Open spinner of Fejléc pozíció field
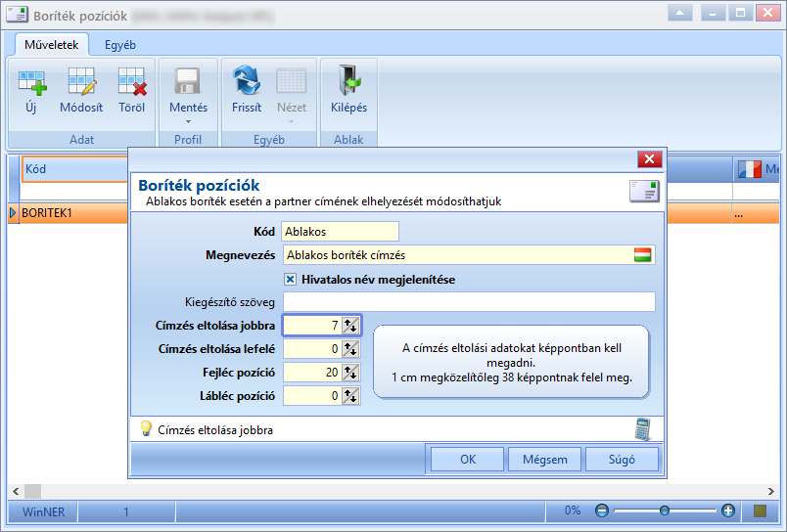787x532 pixels. (x=350, y=372)
